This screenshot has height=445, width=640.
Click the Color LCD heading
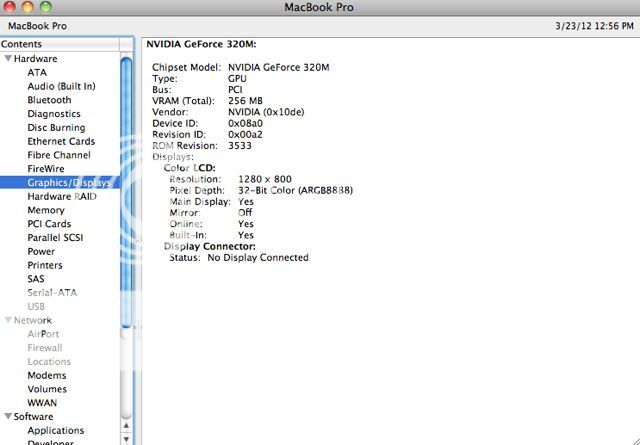pos(189,168)
